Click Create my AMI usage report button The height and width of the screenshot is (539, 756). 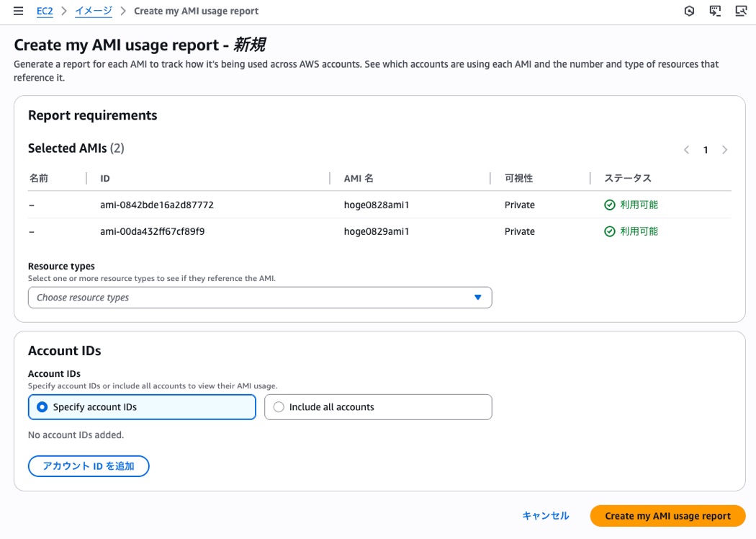click(667, 516)
